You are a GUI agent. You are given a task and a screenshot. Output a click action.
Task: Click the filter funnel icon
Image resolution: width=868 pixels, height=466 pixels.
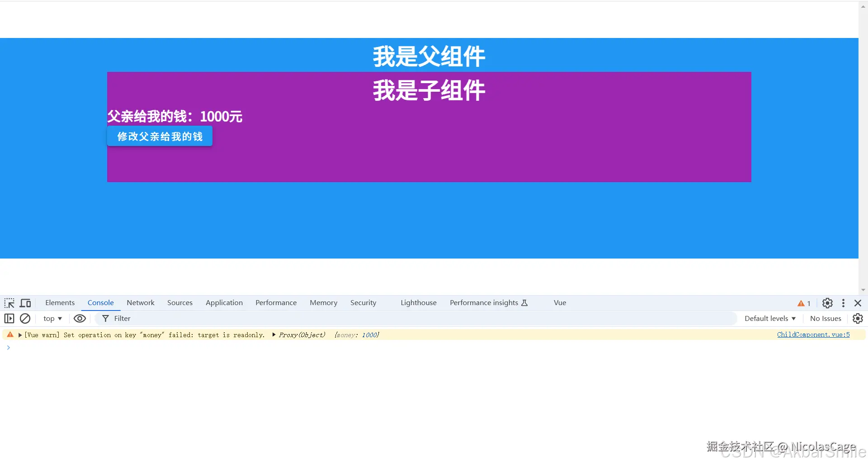pyautogui.click(x=104, y=319)
